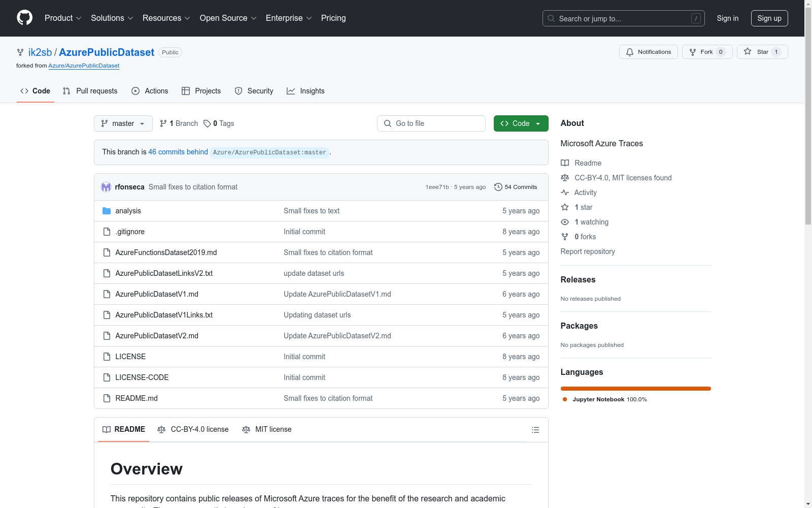This screenshot has width=812, height=508.
Task: Click the Jupyter Notebook orange dot
Action: (x=565, y=399)
